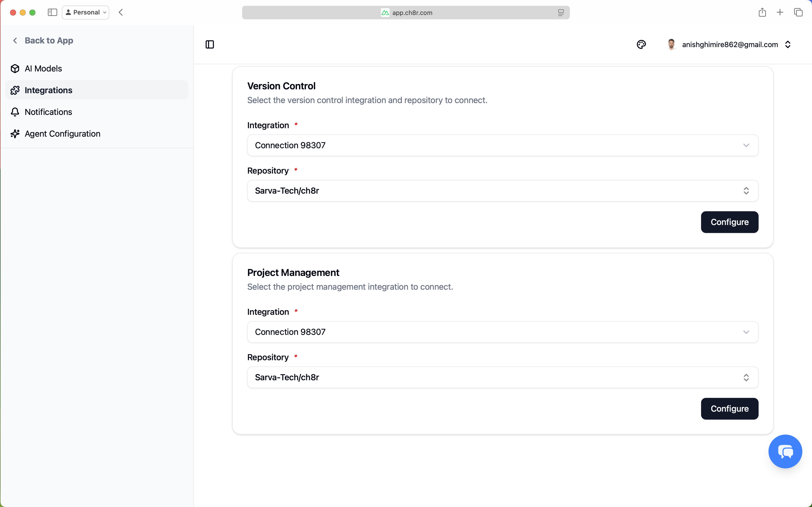Select the Integrations puzzle icon
This screenshot has height=507, width=812.
(15, 90)
